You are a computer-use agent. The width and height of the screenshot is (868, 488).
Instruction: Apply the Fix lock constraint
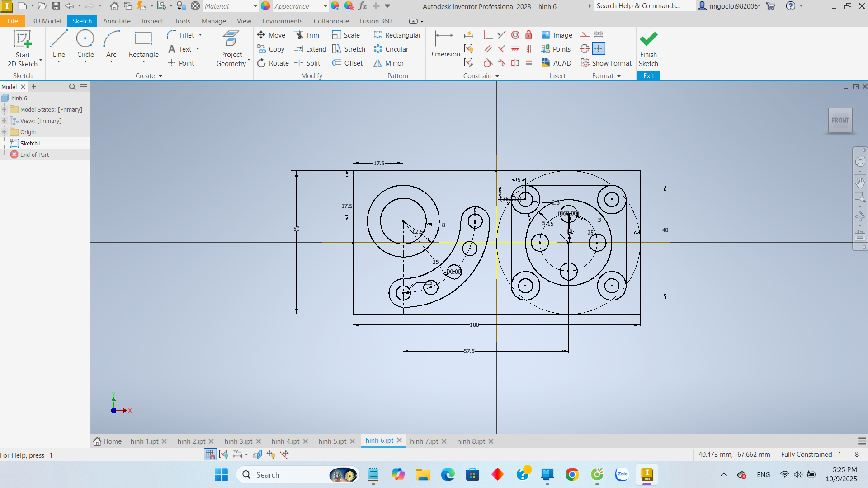[x=528, y=35]
